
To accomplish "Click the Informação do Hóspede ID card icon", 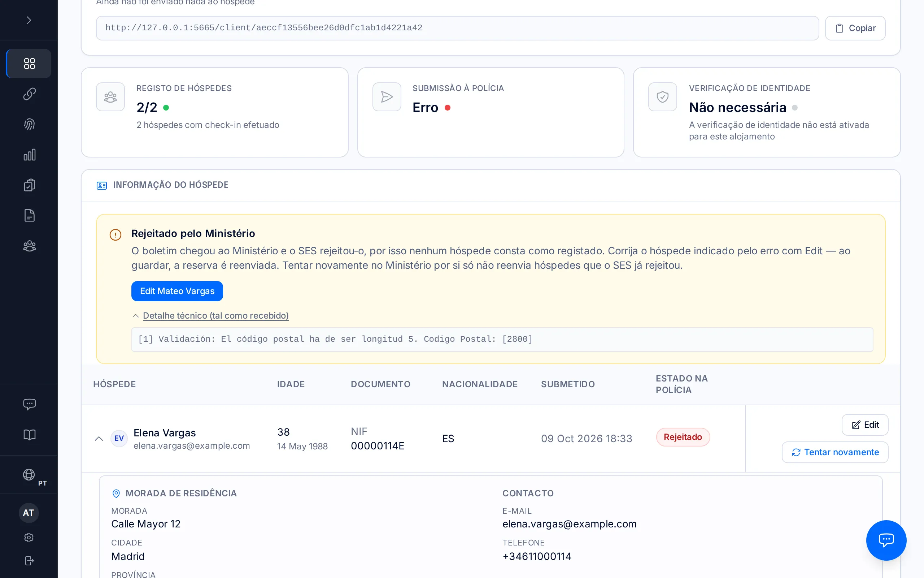I will click(x=101, y=185).
